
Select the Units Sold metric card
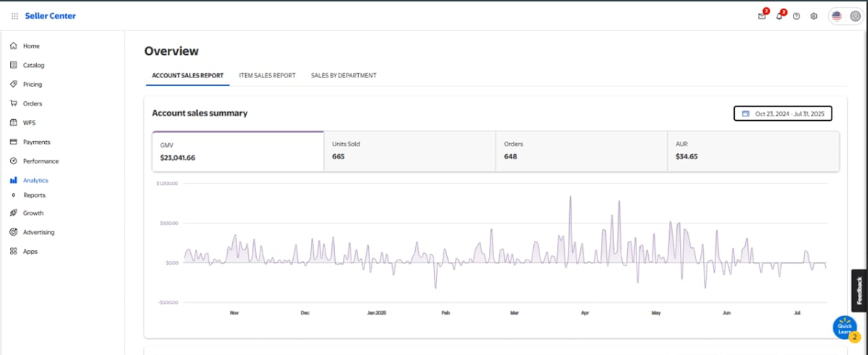coord(409,151)
